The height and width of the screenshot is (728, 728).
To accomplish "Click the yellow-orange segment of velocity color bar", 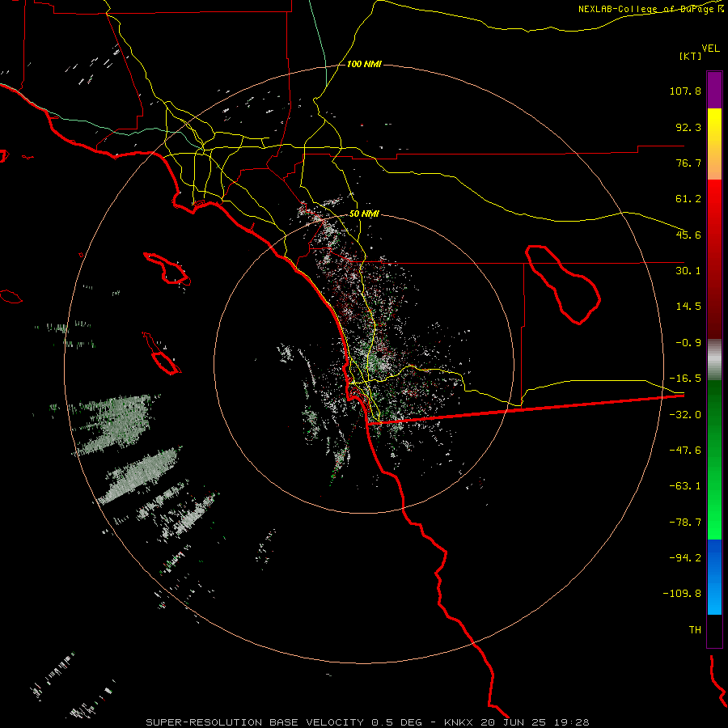I will pos(714,144).
